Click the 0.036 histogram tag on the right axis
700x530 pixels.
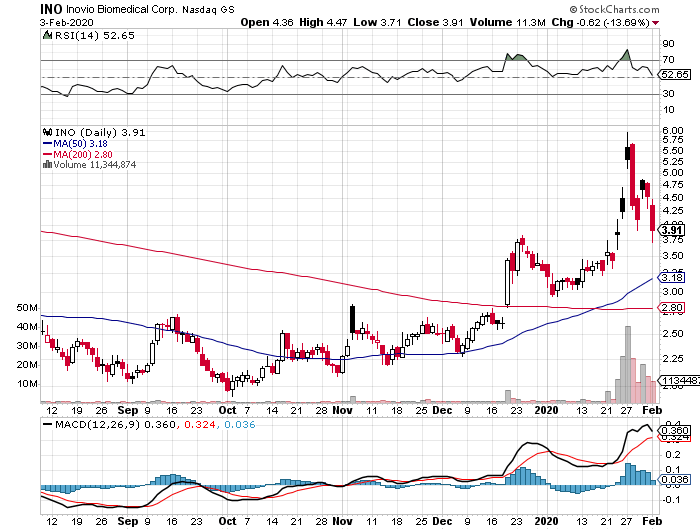(x=674, y=480)
